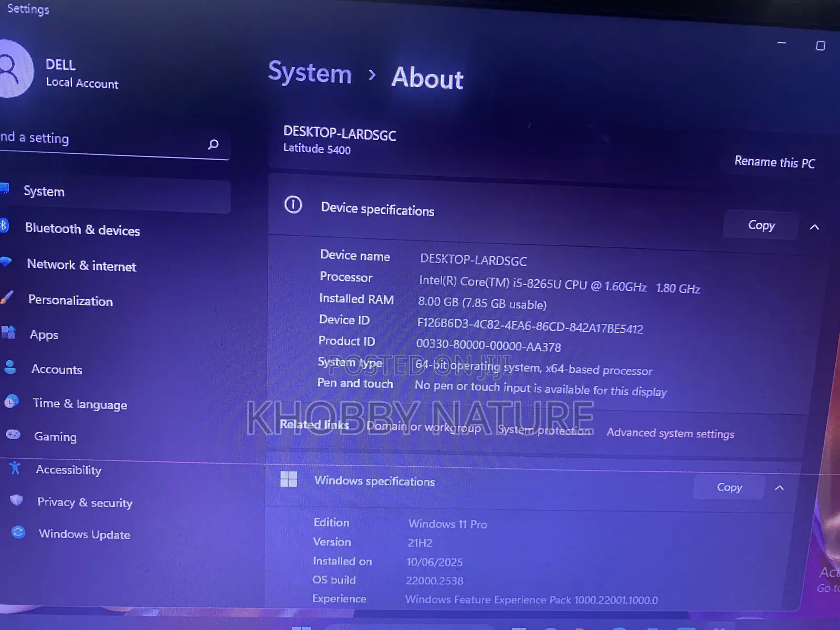Select the Device ID value F126B6D3-4C82-4EA6-86CD-842A17BE5412
Screen dimensions: 840x630
530,325
